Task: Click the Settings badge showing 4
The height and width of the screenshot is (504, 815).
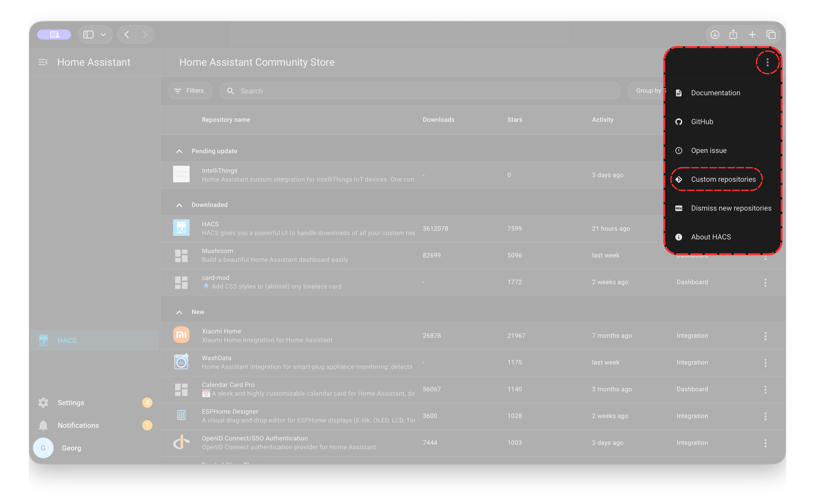Action: (147, 403)
